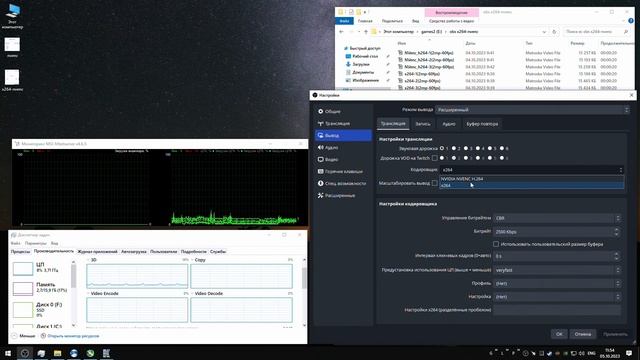The image size is (640, 360).
Task: Click the Explorer search box
Action: point(596,32)
